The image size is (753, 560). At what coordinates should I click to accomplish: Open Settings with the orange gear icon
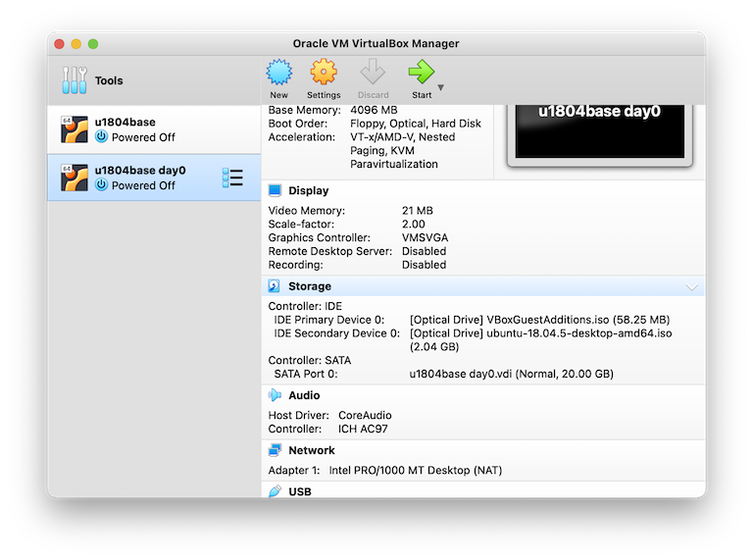pyautogui.click(x=324, y=72)
